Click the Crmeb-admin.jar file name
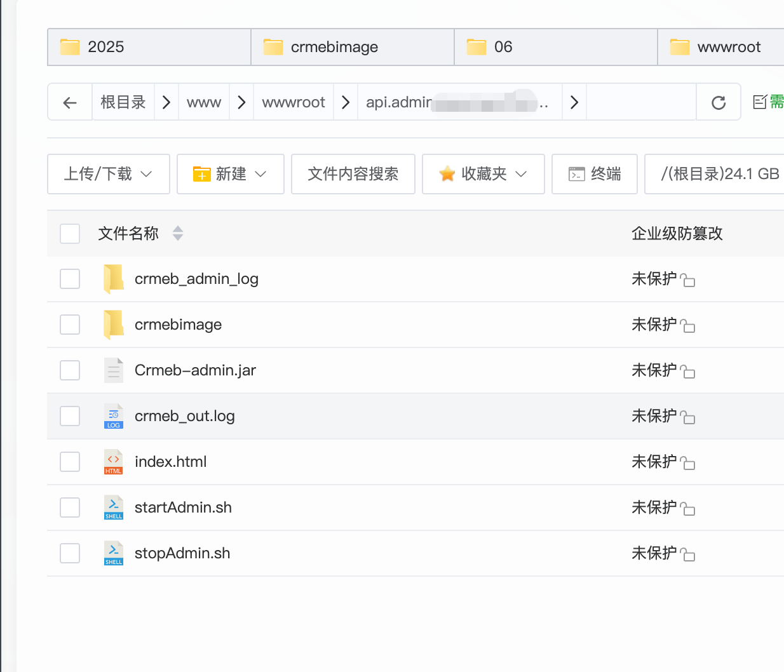Image resolution: width=784 pixels, height=672 pixels. [195, 370]
